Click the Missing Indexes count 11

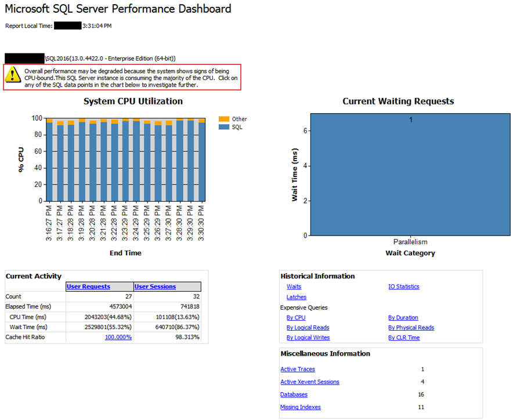[421, 407]
